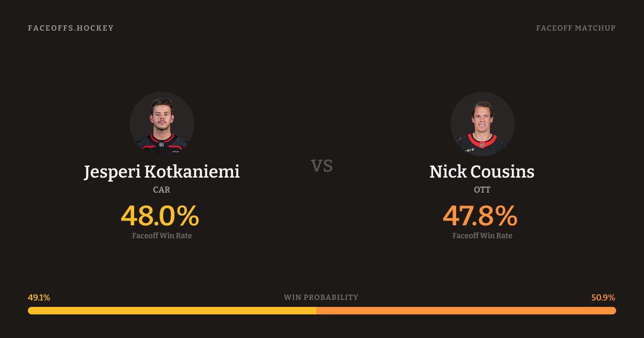
Task: Click Nick Cousins' headshot photo
Action: 482,124
